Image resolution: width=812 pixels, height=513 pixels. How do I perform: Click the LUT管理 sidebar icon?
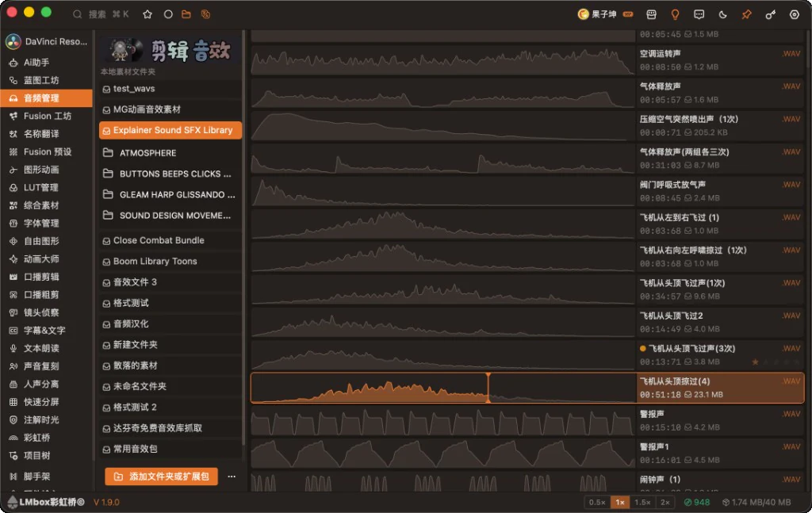(x=13, y=187)
